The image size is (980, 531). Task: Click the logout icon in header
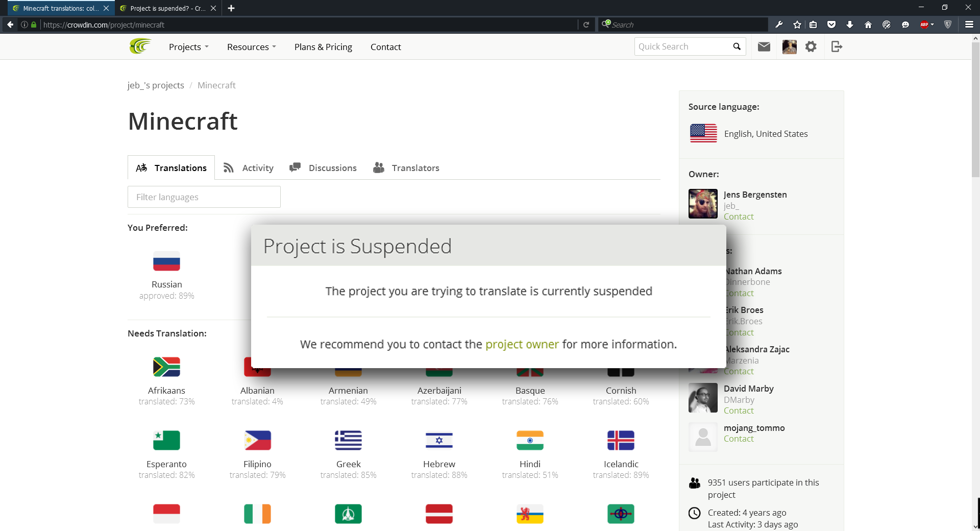[837, 47]
